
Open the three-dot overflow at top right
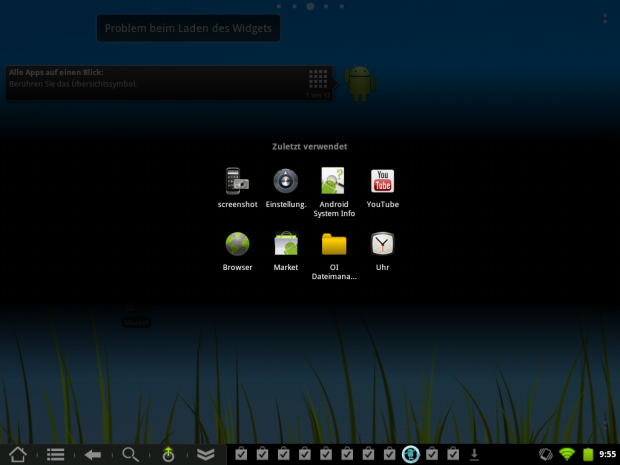point(605,19)
